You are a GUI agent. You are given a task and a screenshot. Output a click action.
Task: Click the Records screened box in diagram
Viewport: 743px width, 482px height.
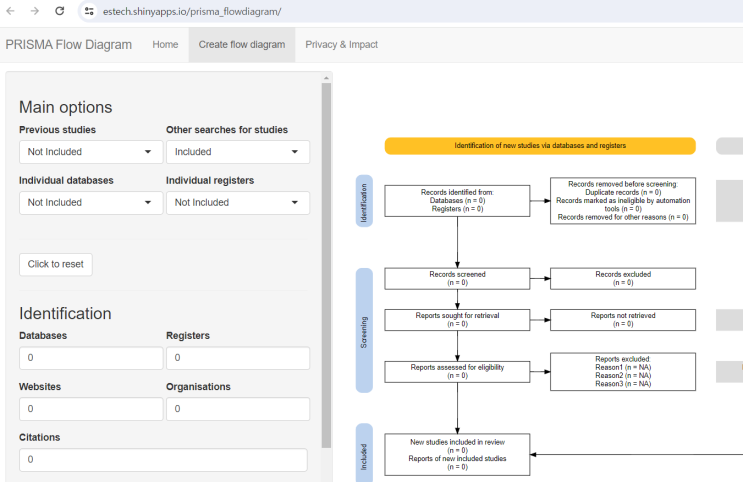(457, 278)
